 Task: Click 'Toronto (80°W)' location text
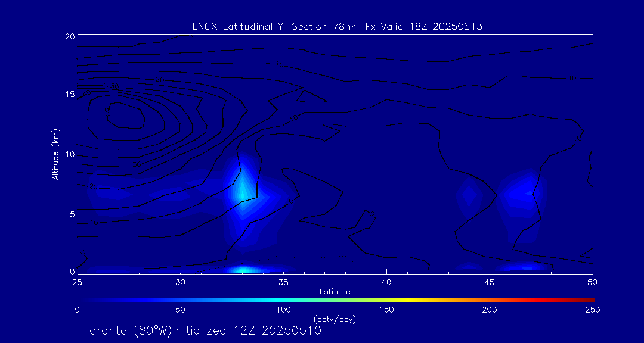tap(127, 330)
